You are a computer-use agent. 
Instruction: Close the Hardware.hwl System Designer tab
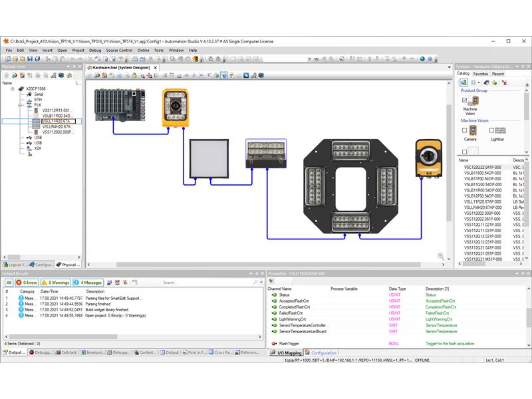(156, 68)
